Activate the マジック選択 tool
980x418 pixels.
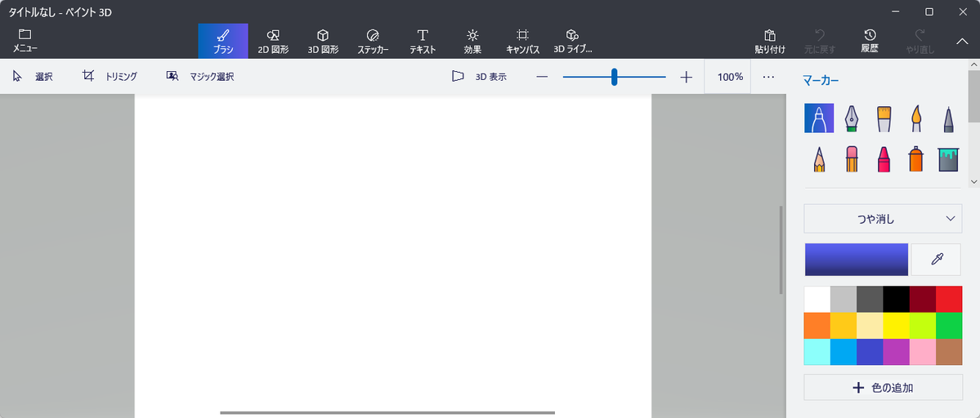click(x=200, y=77)
